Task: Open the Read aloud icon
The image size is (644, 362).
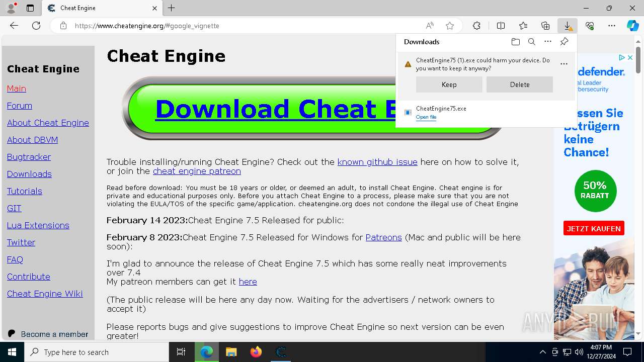Action: (430, 26)
